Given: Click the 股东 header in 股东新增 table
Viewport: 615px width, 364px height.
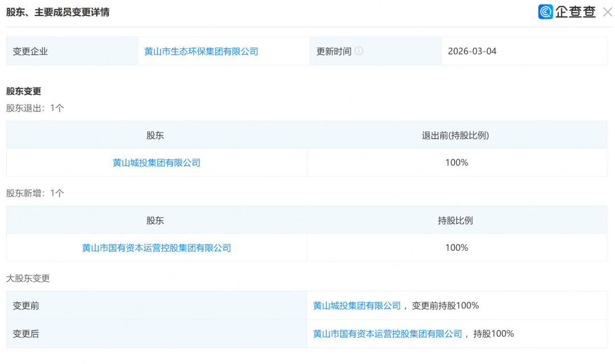Looking at the screenshot, I should click(155, 221).
